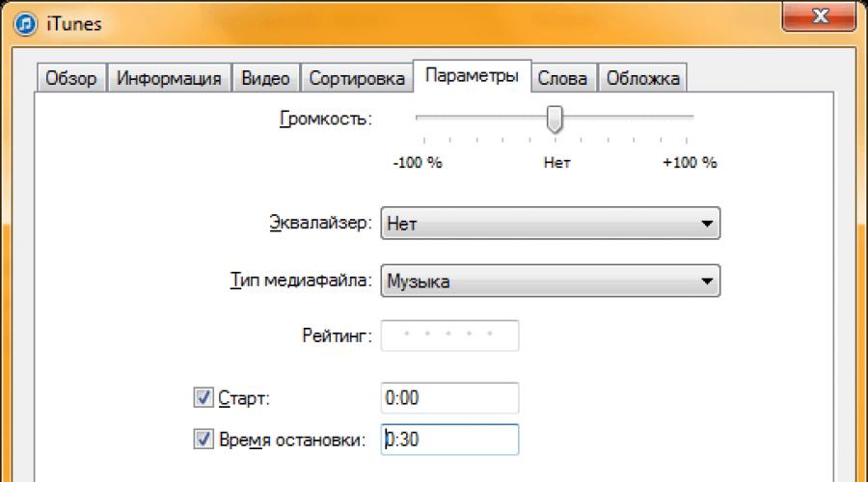This screenshot has height=482, width=868.
Task: Uncheck the Старт checkbox
Action: point(203,397)
